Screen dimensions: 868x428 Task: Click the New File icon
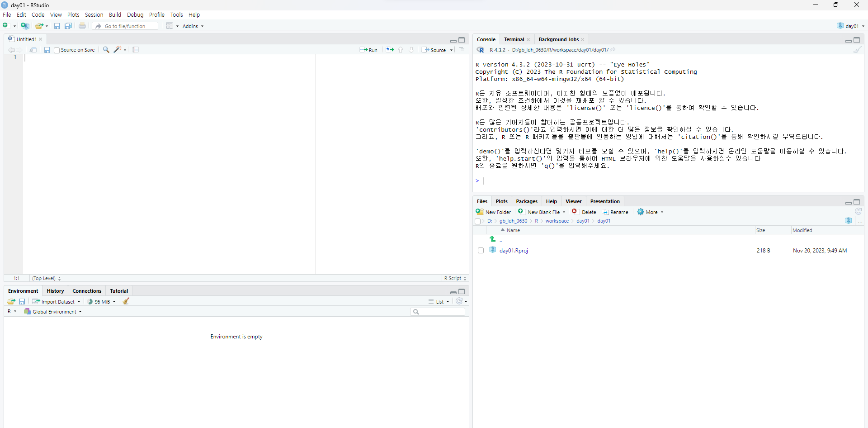[6, 26]
